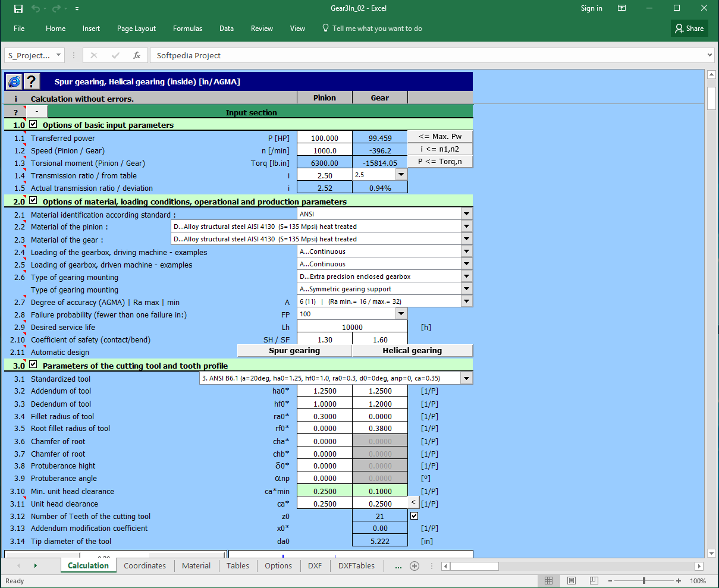Click the Save icon in title bar
719x588 pixels.
(18, 9)
